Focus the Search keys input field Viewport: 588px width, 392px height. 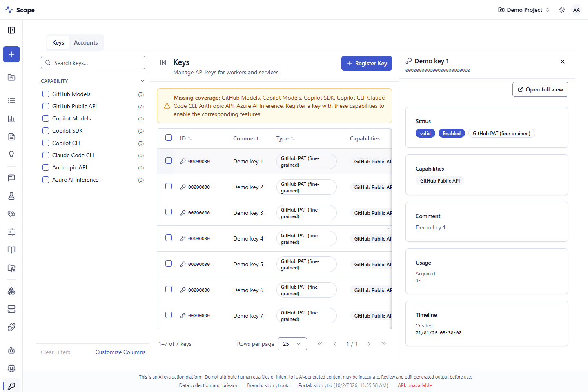93,62
